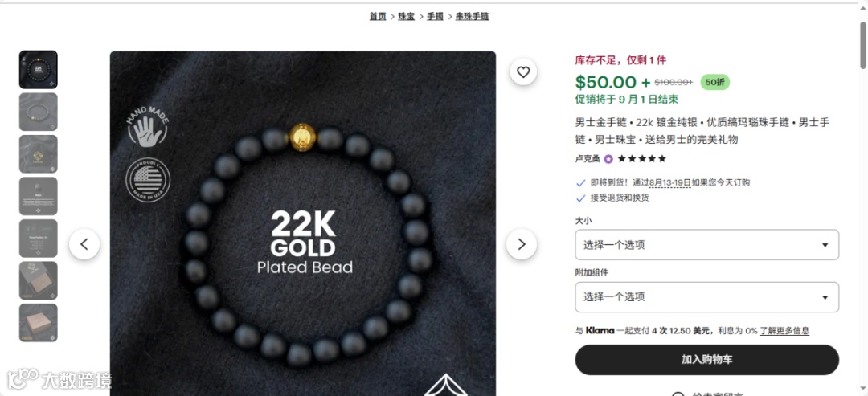The image size is (868, 396).
Task: Click 加入购物车 add to cart button
Action: [707, 360]
